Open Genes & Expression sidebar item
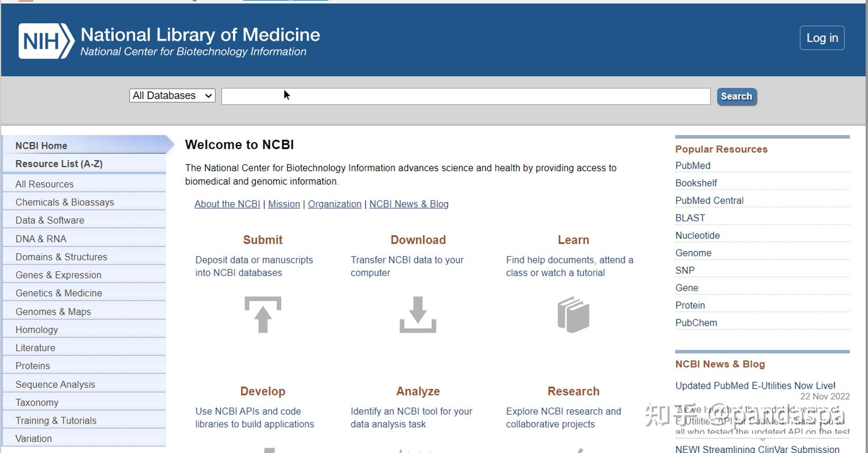868x453 pixels. [58, 275]
